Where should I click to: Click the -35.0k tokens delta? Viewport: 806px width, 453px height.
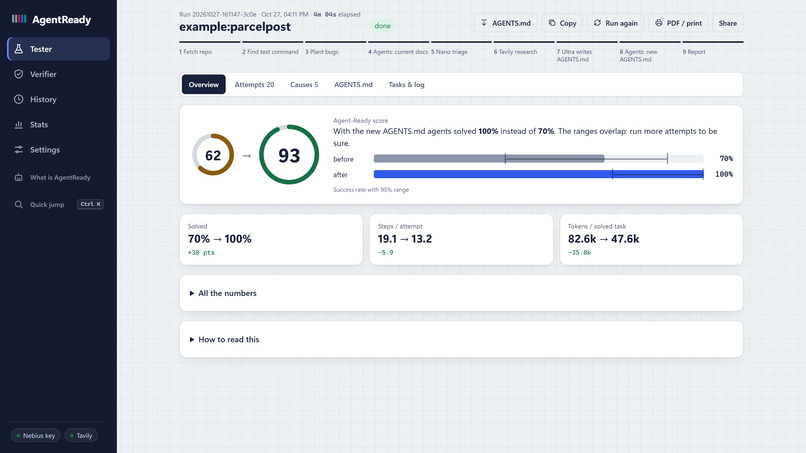click(579, 252)
